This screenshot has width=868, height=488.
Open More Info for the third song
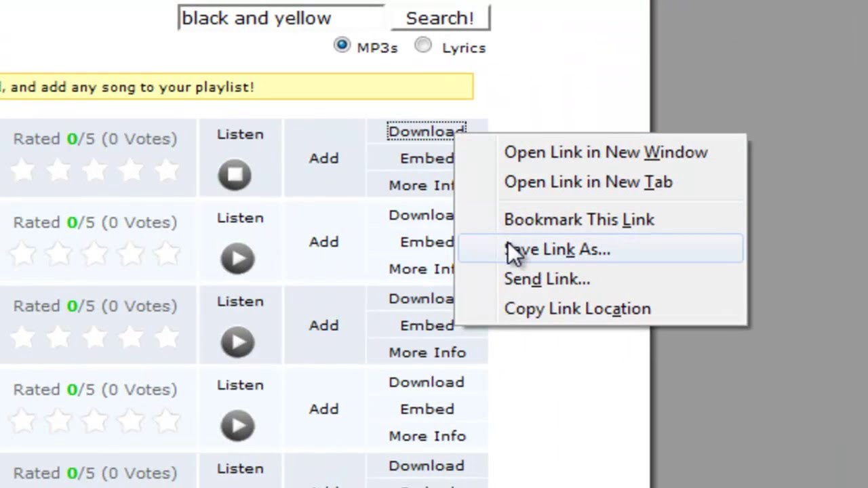point(427,352)
